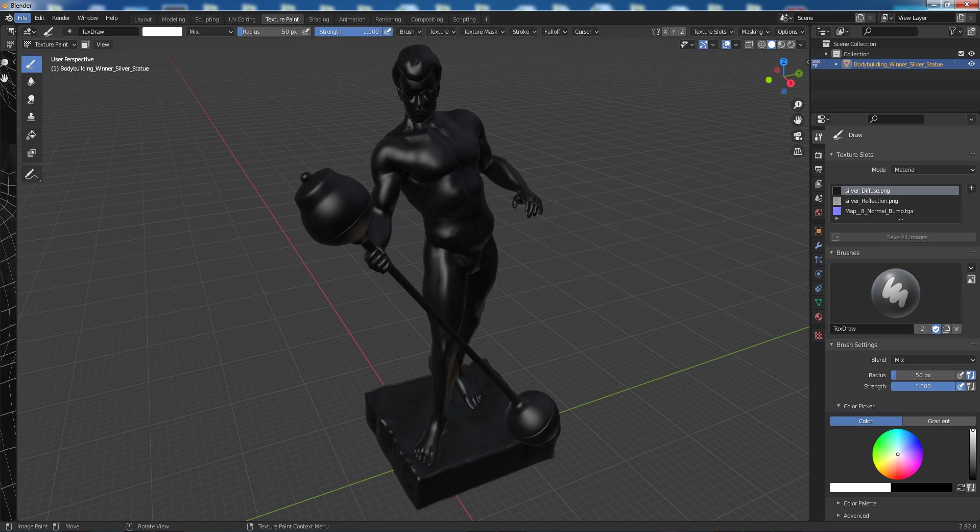Open the Active Tool settings tab
Screen dimensions: 980x532
pyautogui.click(x=819, y=136)
